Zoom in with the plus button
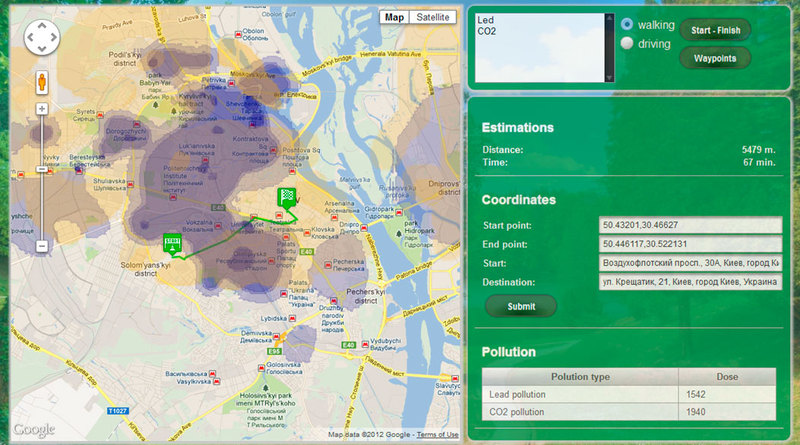This screenshot has height=445, width=800. coord(42,109)
